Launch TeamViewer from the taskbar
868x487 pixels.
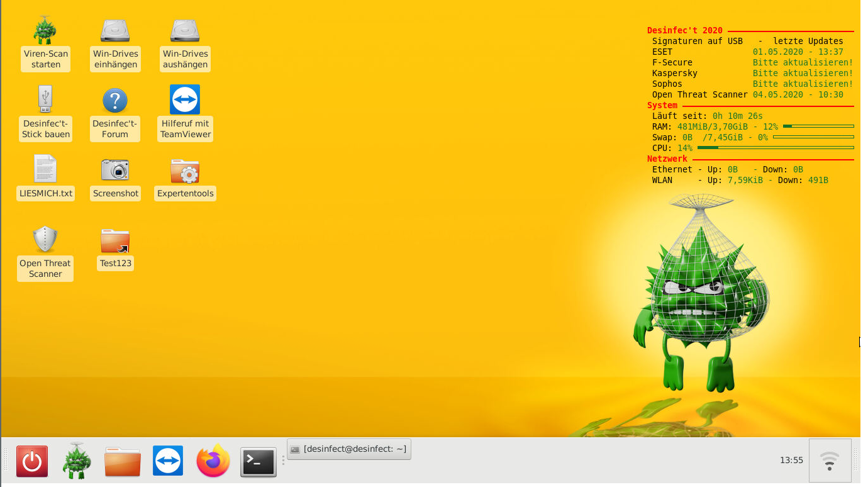pyautogui.click(x=168, y=461)
